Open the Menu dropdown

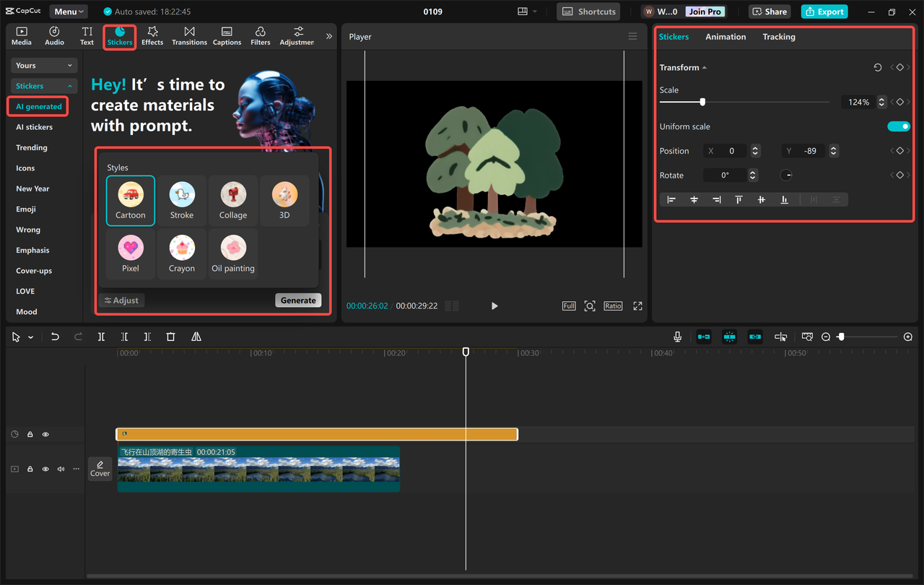[x=68, y=11]
